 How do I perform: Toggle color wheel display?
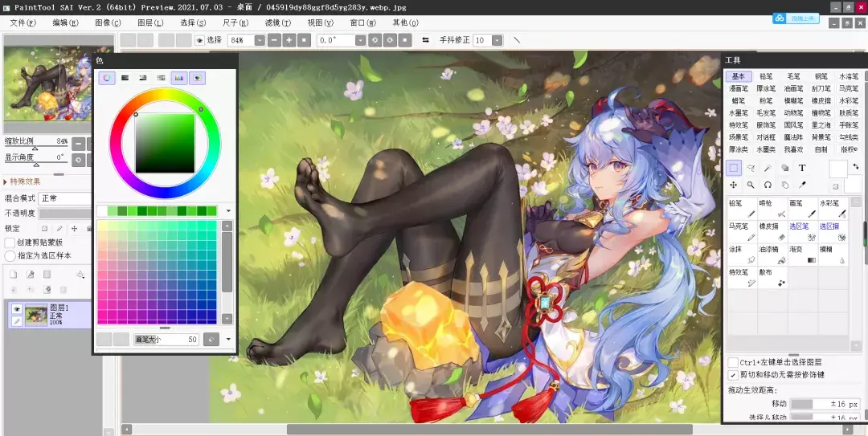107,78
